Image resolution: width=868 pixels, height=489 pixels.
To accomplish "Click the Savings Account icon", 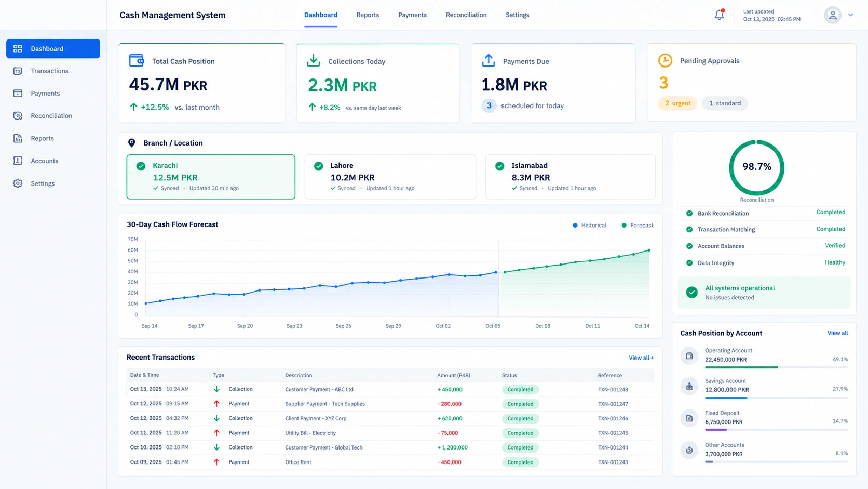I will point(689,386).
